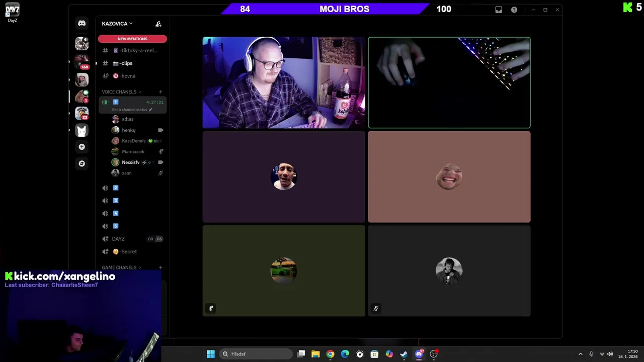Create channel with plus next to GAME CHANELS

pos(160,267)
